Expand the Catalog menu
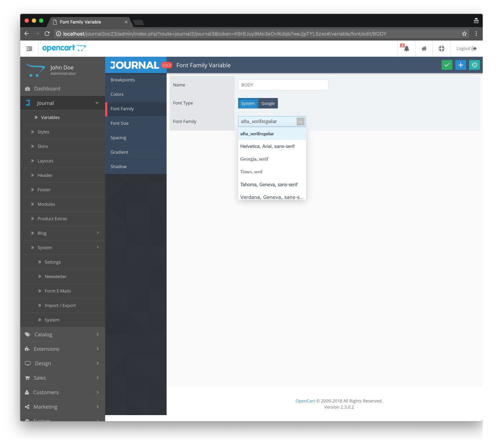The image size is (503, 448). (x=98, y=334)
